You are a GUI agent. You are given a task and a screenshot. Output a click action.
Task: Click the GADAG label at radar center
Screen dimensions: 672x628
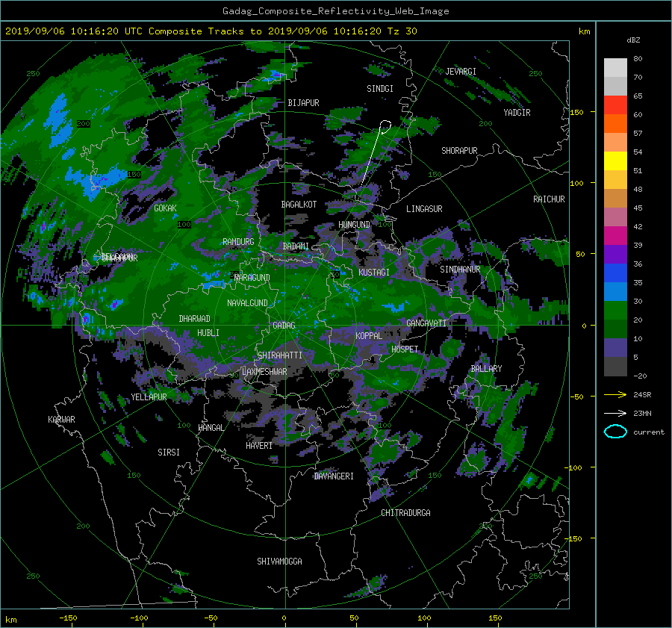click(x=284, y=326)
